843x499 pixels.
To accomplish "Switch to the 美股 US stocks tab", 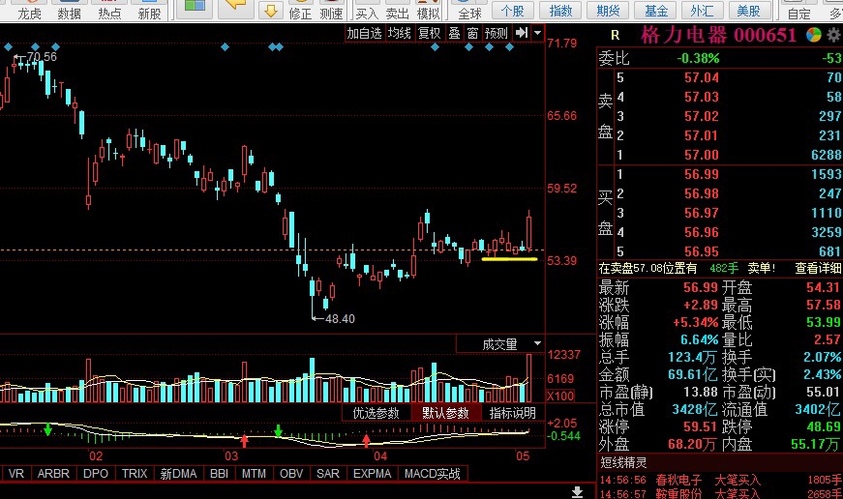I will [x=748, y=11].
